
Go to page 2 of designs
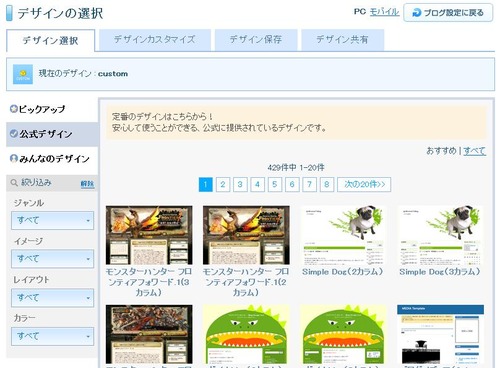tap(223, 184)
